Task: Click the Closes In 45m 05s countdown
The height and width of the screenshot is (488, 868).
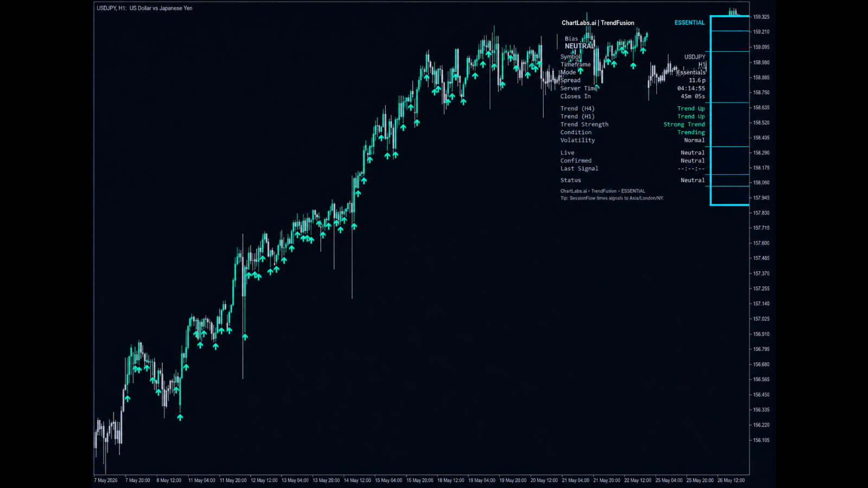Action: point(693,97)
